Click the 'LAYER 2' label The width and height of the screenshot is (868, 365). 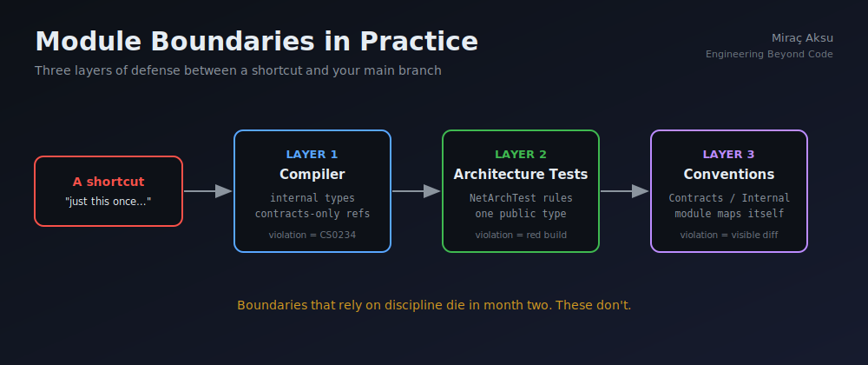click(x=520, y=155)
